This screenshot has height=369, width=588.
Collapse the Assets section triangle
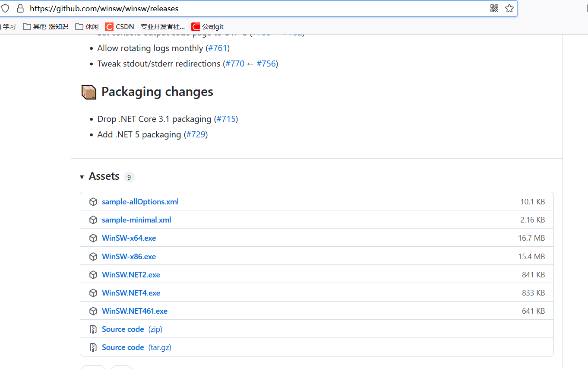tap(82, 177)
